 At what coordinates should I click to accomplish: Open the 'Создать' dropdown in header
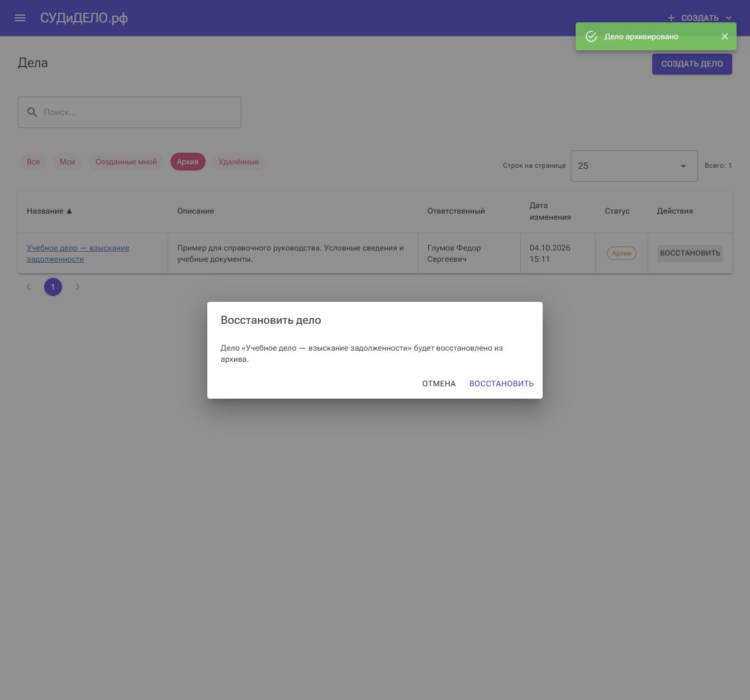(x=699, y=18)
